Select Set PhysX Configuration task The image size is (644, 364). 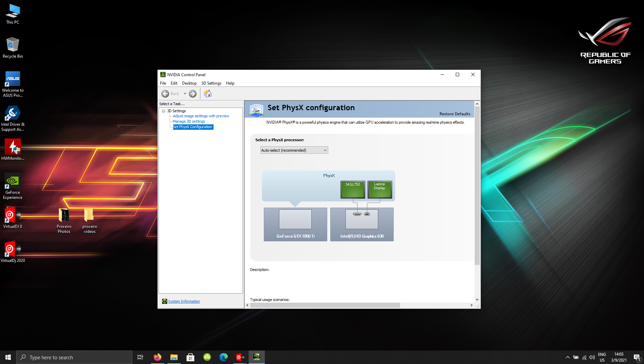(193, 127)
